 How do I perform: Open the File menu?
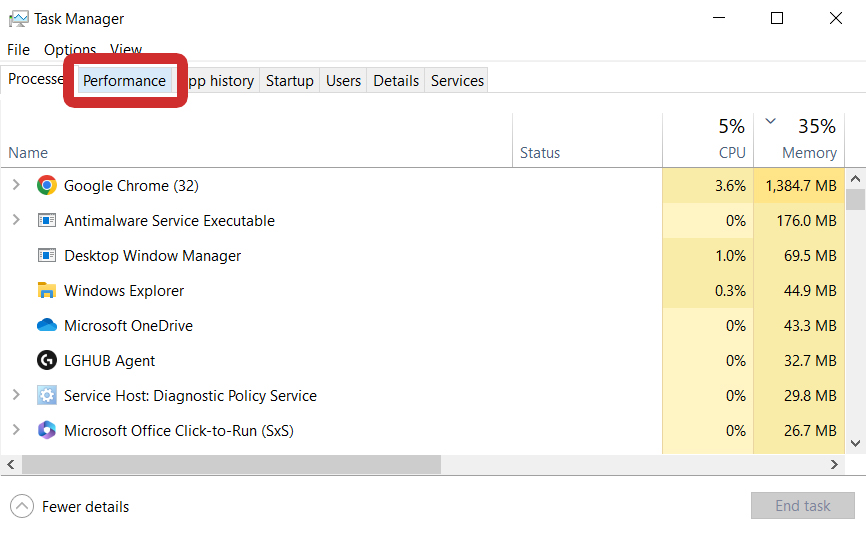pos(18,49)
